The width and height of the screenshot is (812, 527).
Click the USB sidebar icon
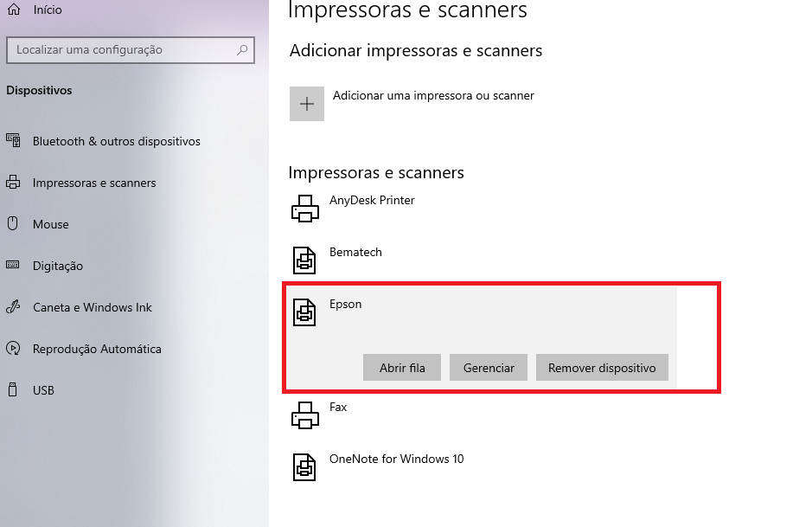pos(13,390)
